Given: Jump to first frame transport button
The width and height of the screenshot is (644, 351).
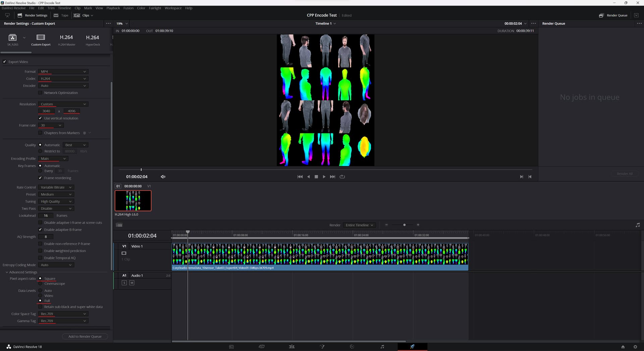Looking at the screenshot, I should [x=300, y=177].
